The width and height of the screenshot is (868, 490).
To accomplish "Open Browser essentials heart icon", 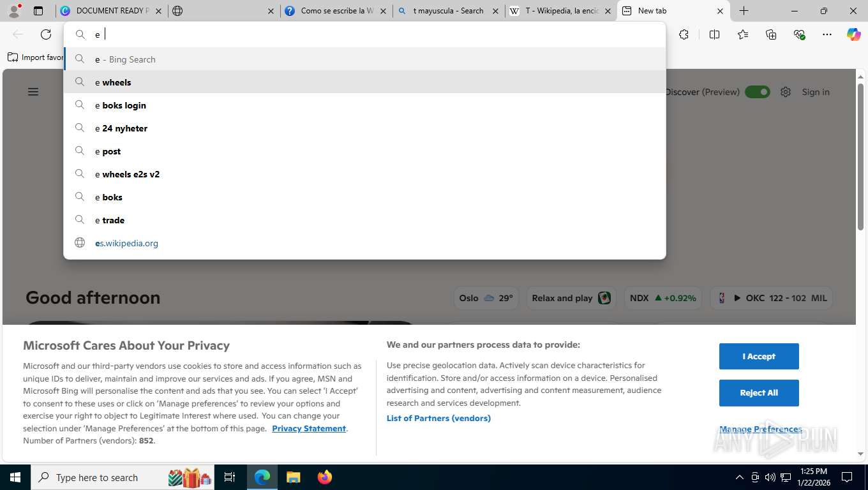I will pyautogui.click(x=799, y=34).
